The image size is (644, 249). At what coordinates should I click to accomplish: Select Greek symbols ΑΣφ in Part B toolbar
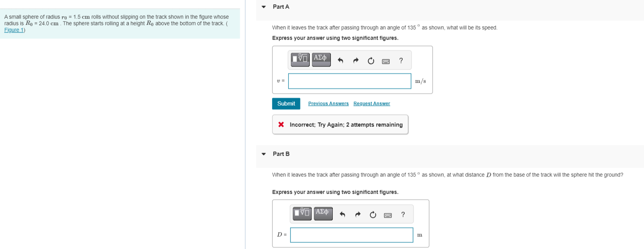[324, 214]
